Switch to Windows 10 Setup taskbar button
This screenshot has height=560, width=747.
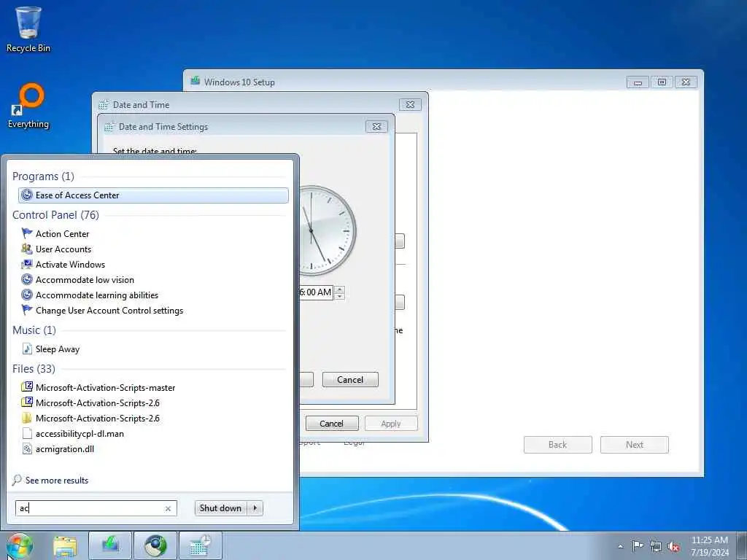(110, 545)
